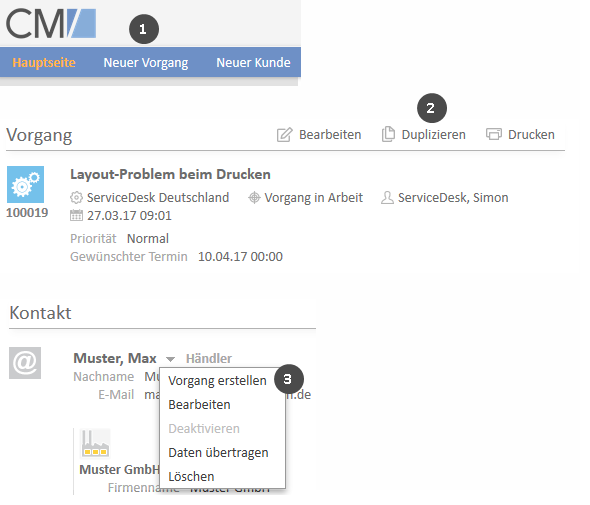Choose Daten übertragen menu entry
This screenshot has height=505, width=590.
pos(218,453)
